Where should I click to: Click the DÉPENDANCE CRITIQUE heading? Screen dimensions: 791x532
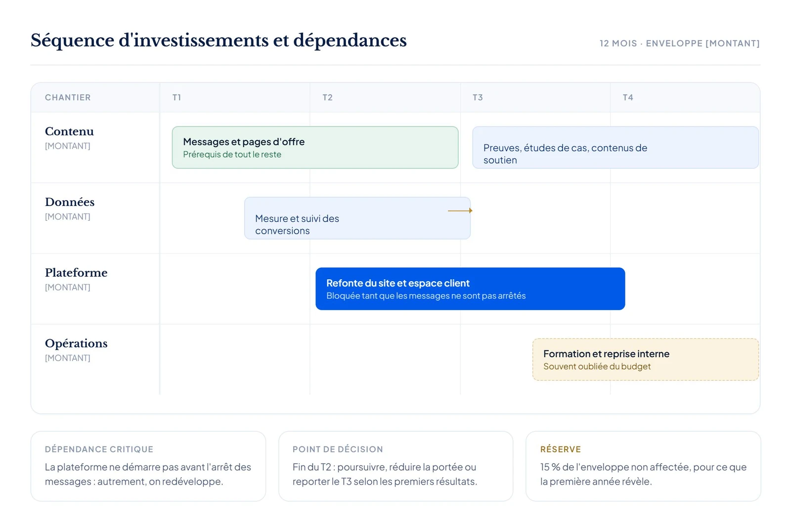[99, 450]
